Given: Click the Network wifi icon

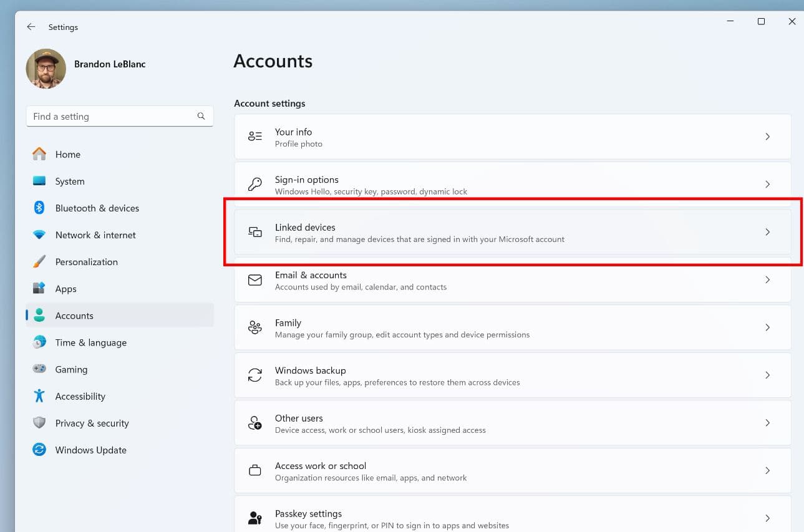Looking at the screenshot, I should 39,235.
